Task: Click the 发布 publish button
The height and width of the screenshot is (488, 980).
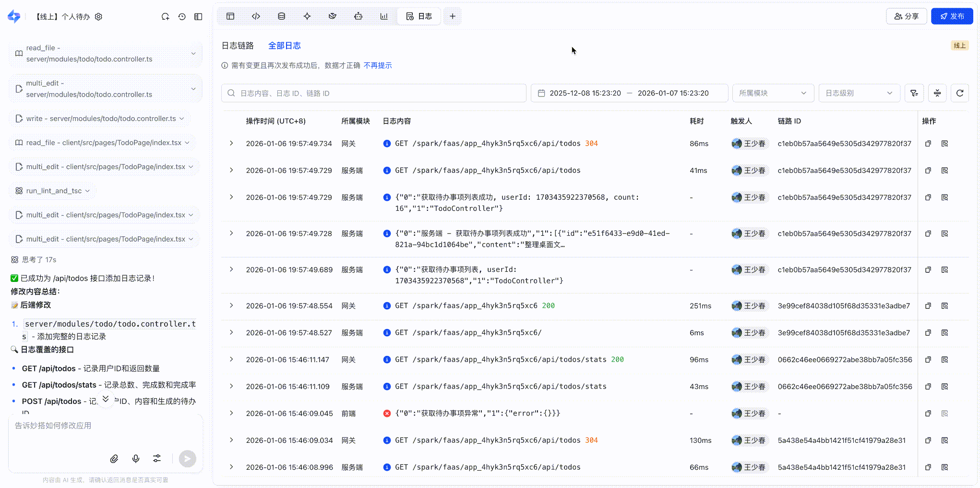Action: pos(952,16)
